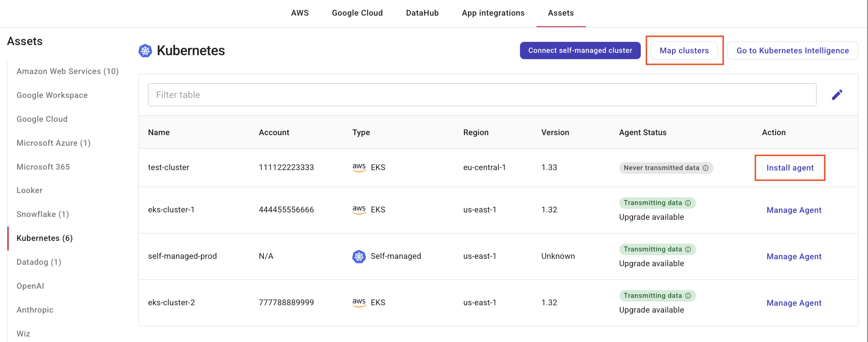
Task: Click the Account column header
Action: point(274,132)
